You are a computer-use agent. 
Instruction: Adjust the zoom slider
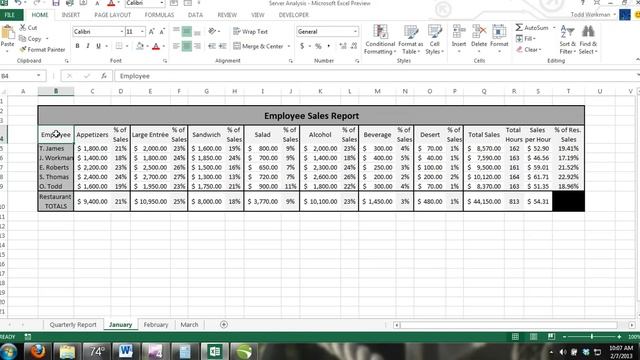point(592,337)
